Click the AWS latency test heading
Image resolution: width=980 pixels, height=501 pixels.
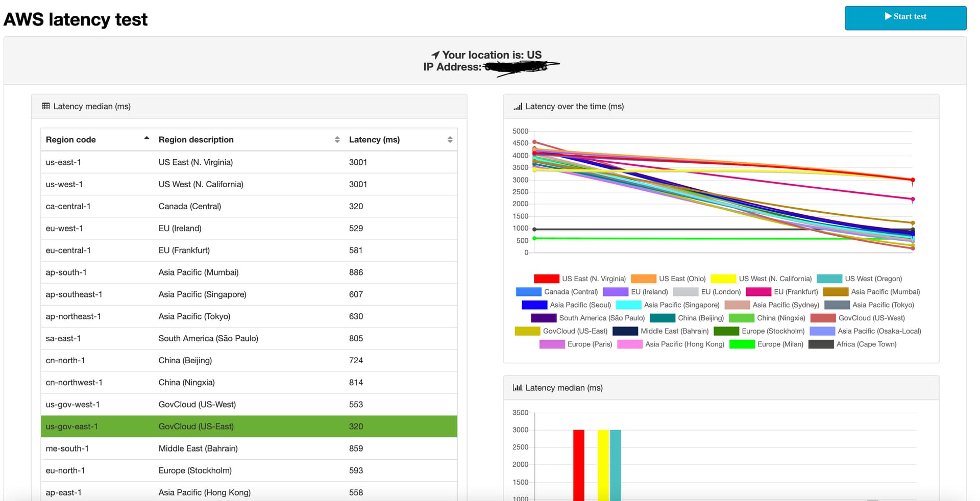click(76, 19)
